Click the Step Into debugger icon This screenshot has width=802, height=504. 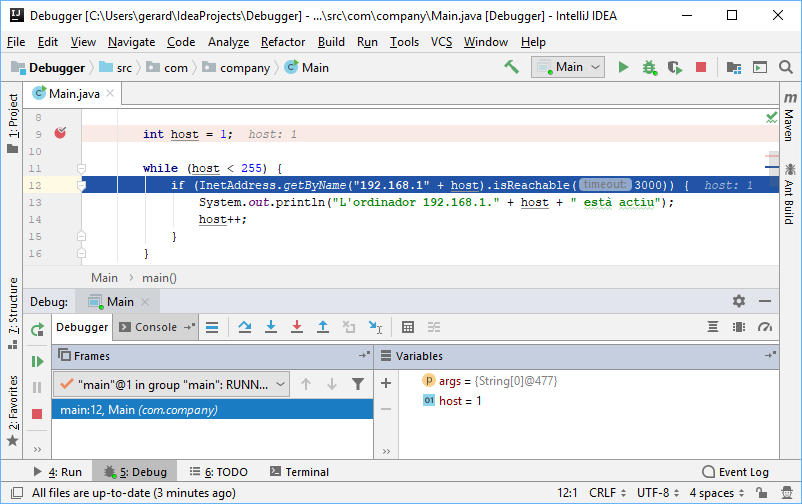pos(271,327)
